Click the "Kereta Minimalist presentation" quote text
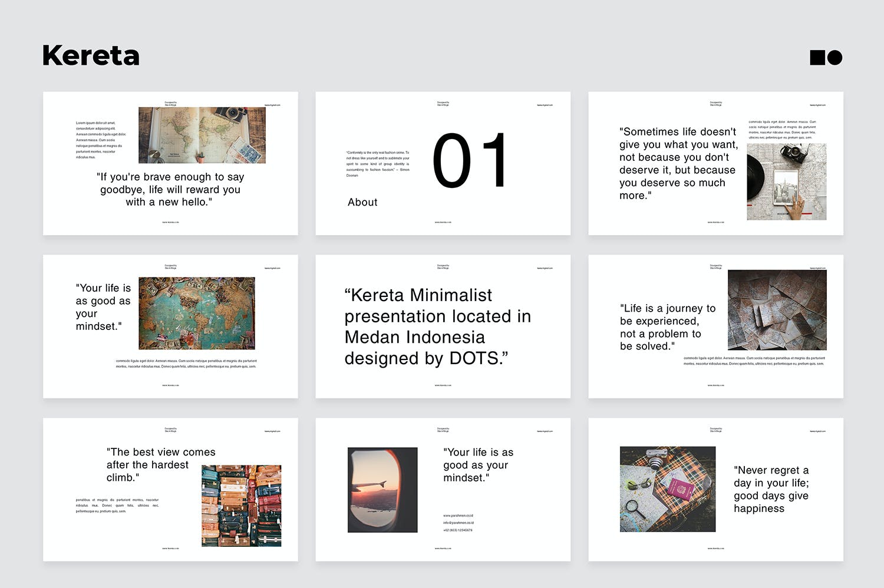 coord(437,326)
